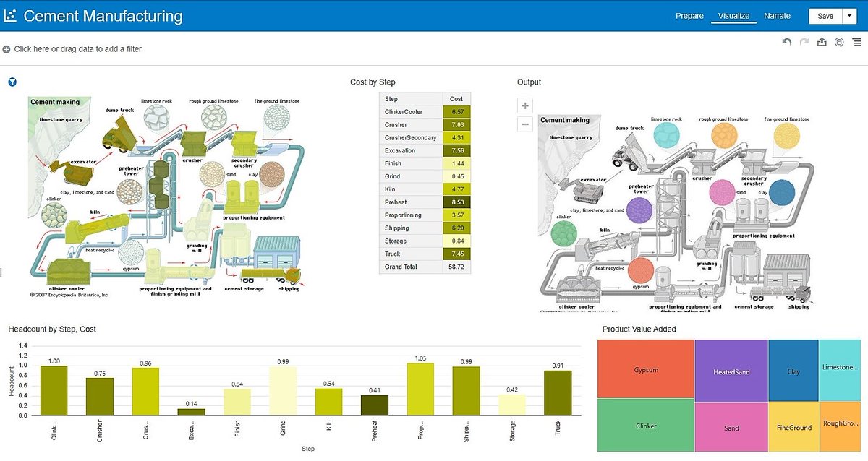Zoom in on the Output diagram with plus icon
This screenshot has width=868, height=461.
click(x=524, y=105)
